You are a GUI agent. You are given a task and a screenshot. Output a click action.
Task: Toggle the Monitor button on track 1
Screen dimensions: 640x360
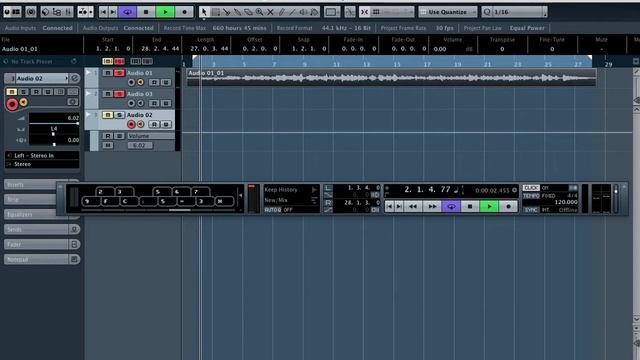pyautogui.click(x=140, y=82)
